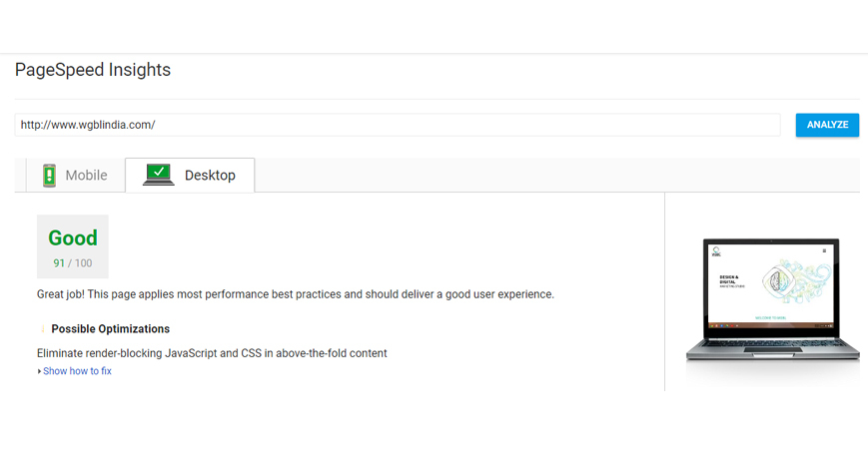Click the hamburger menu in the laptop preview
This screenshot has height=452, width=868.
coord(824,250)
